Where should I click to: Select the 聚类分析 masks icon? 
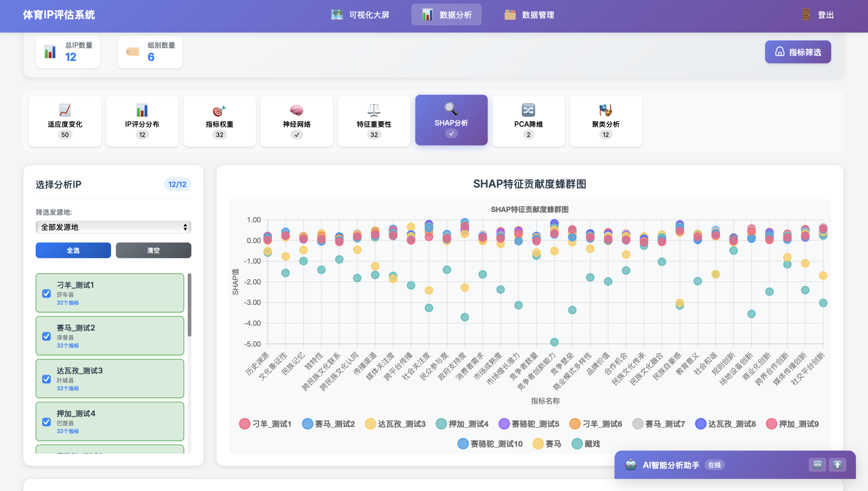pos(606,110)
